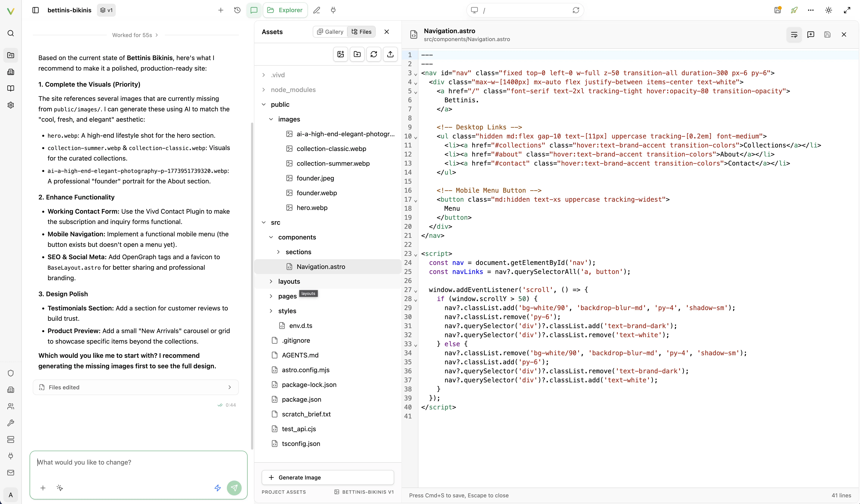Viewport: 860px width, 504px height.
Task: Open search in the left sidebar
Action: [11, 33]
